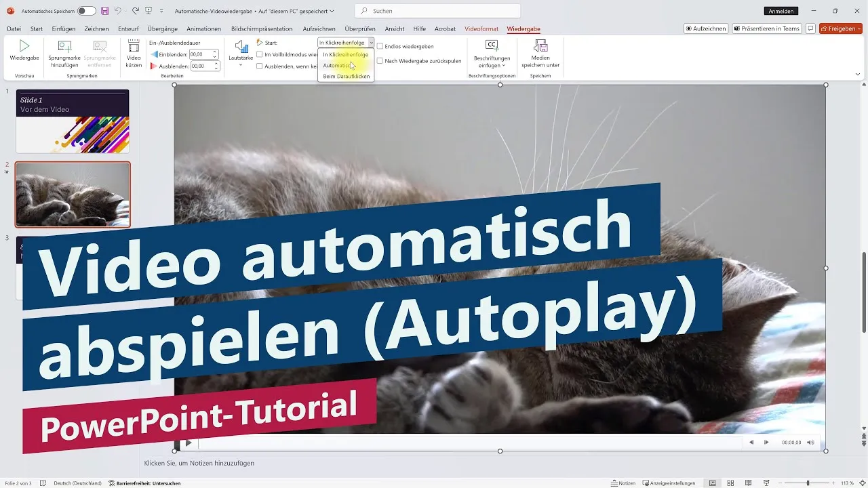Adjust the zoom slider in the status bar
Viewport: 868px width, 488px height.
pos(808,484)
